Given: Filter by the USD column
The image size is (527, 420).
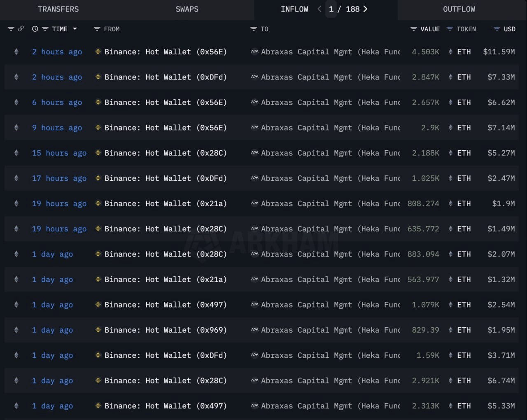Looking at the screenshot, I should coord(497,29).
